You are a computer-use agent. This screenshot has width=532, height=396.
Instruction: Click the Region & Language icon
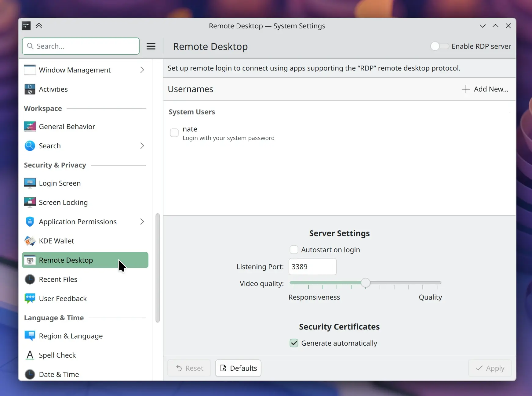tap(30, 336)
